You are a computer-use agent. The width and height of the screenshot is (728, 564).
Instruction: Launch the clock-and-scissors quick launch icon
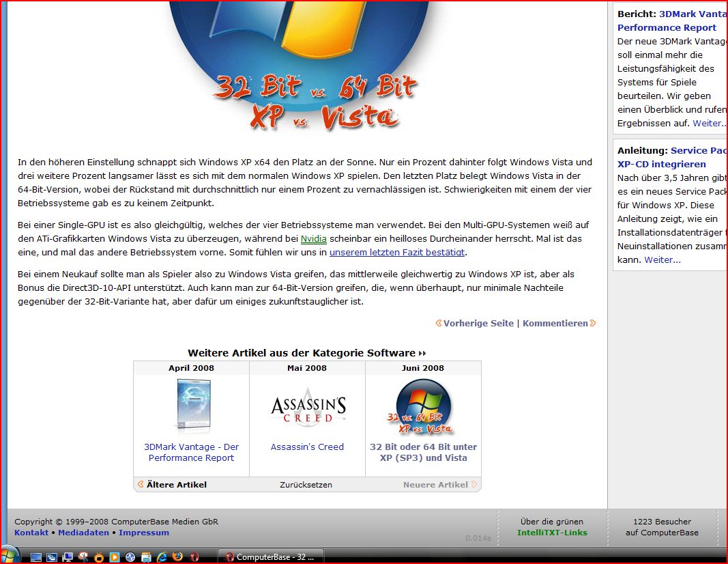[83, 556]
